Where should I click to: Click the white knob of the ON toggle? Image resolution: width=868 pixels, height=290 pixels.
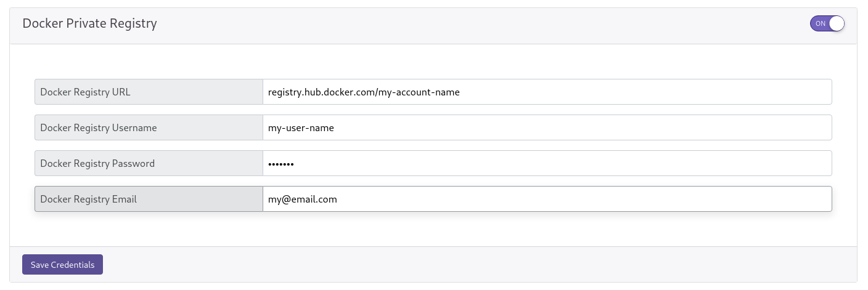836,23
